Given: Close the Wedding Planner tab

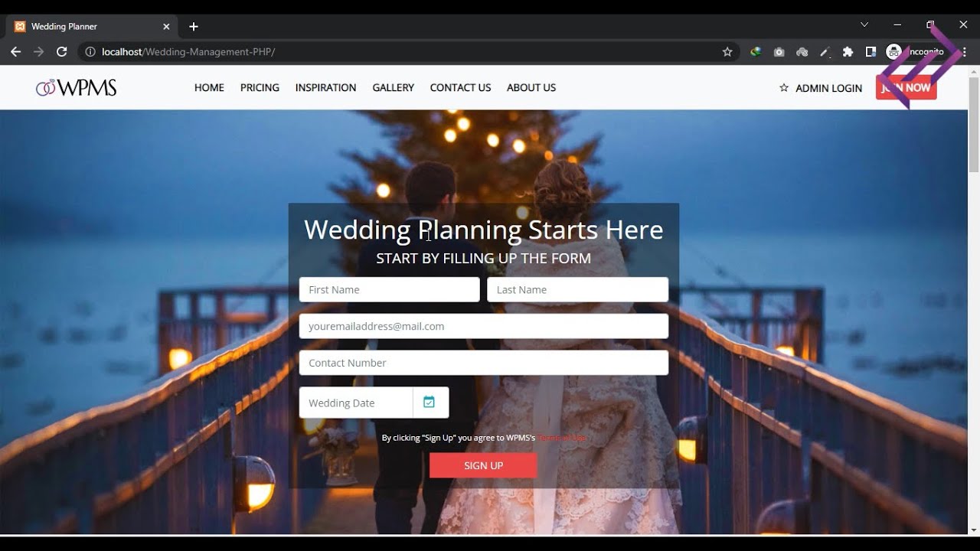Looking at the screenshot, I should pos(166,27).
